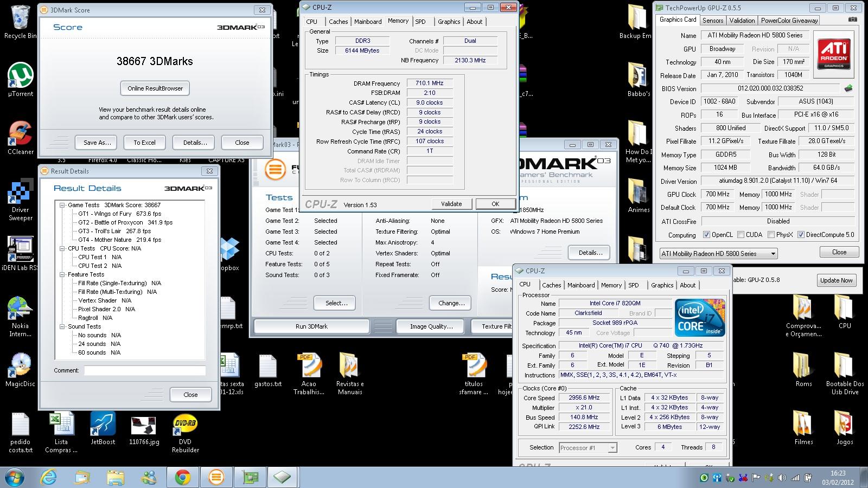
Task: Open the Validation tab in GPU-Z
Action: 742,21
